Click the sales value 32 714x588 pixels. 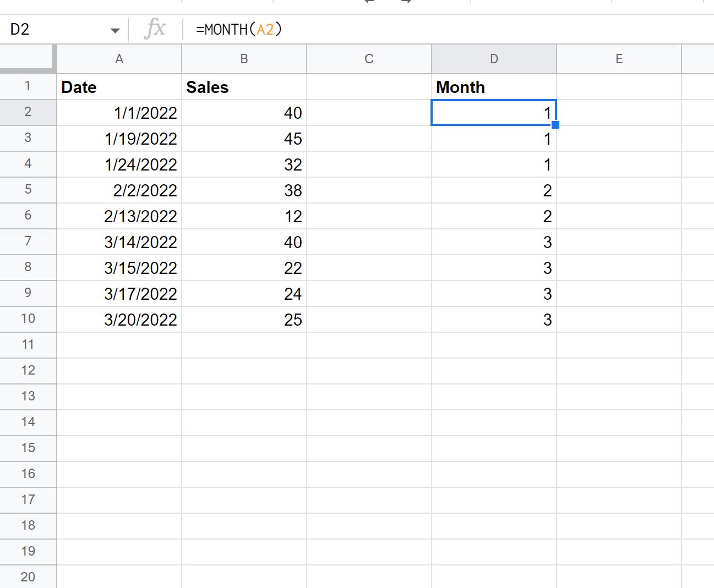[x=244, y=164]
